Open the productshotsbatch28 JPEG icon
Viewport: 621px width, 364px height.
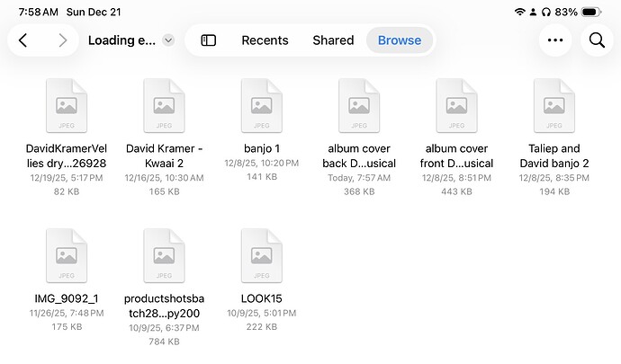pyautogui.click(x=164, y=256)
